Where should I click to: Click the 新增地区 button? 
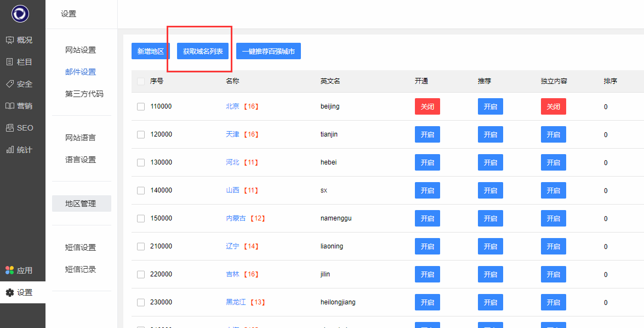click(151, 51)
